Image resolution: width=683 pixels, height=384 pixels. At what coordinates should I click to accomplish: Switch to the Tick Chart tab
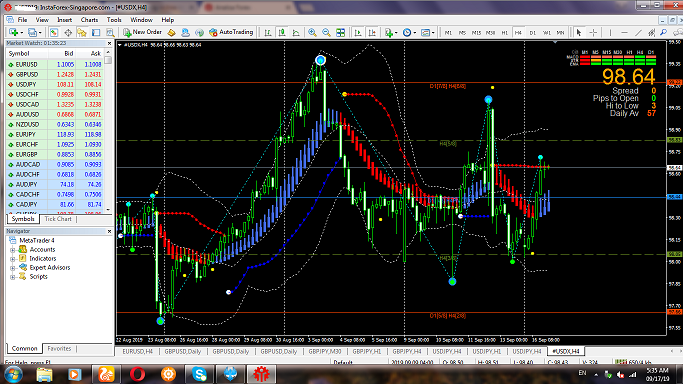pos(58,219)
